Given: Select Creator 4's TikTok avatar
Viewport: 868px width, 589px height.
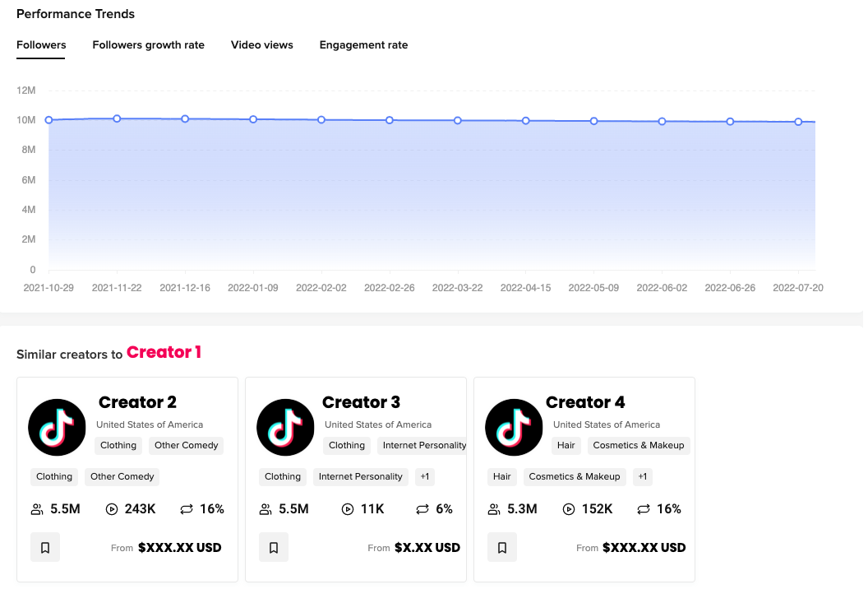Looking at the screenshot, I should click(x=514, y=427).
